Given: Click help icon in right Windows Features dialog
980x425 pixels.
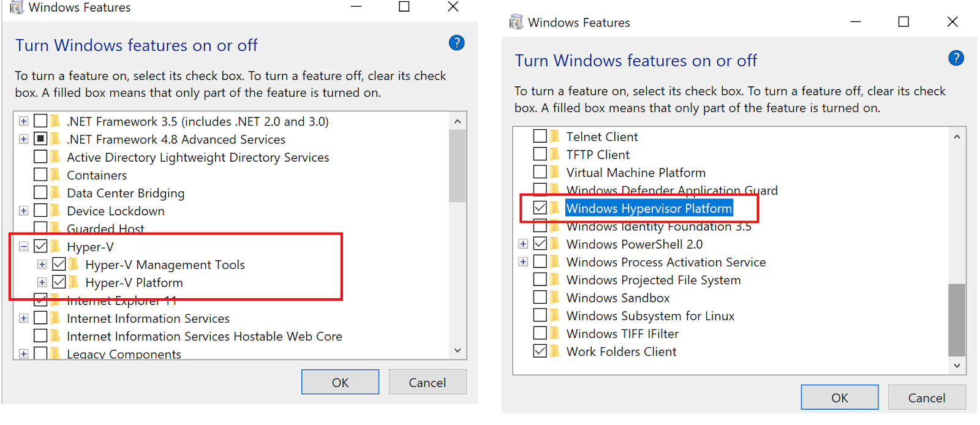Looking at the screenshot, I should pyautogui.click(x=956, y=58).
